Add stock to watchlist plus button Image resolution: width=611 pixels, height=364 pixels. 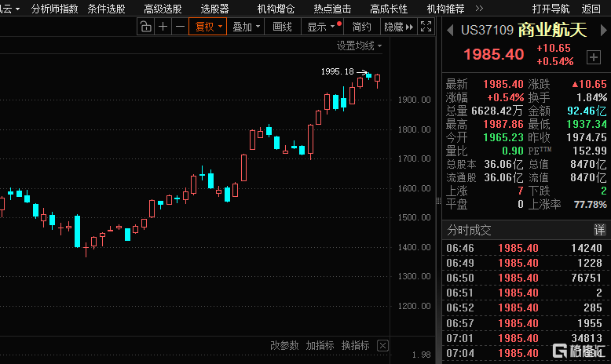click(x=594, y=57)
